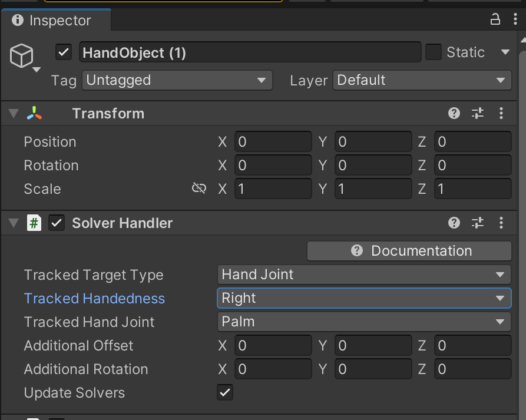The width and height of the screenshot is (526, 420).
Task: Open the Transform help documentation icon
Action: 454,113
